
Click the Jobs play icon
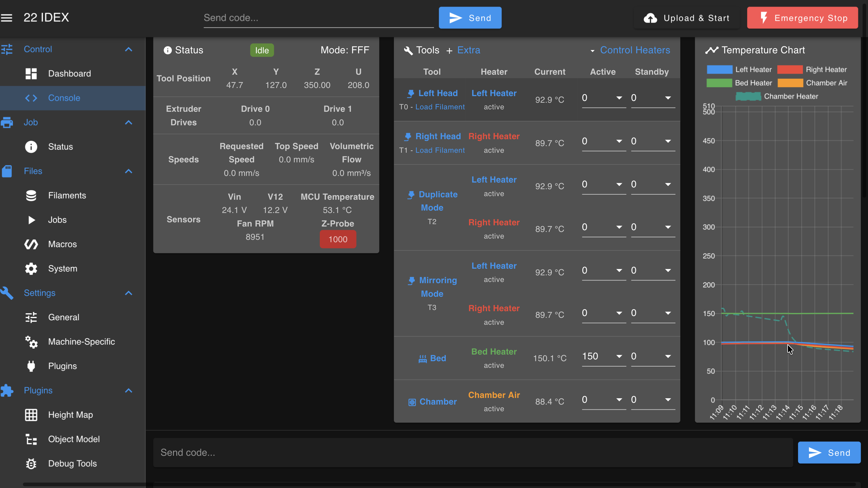coord(31,220)
